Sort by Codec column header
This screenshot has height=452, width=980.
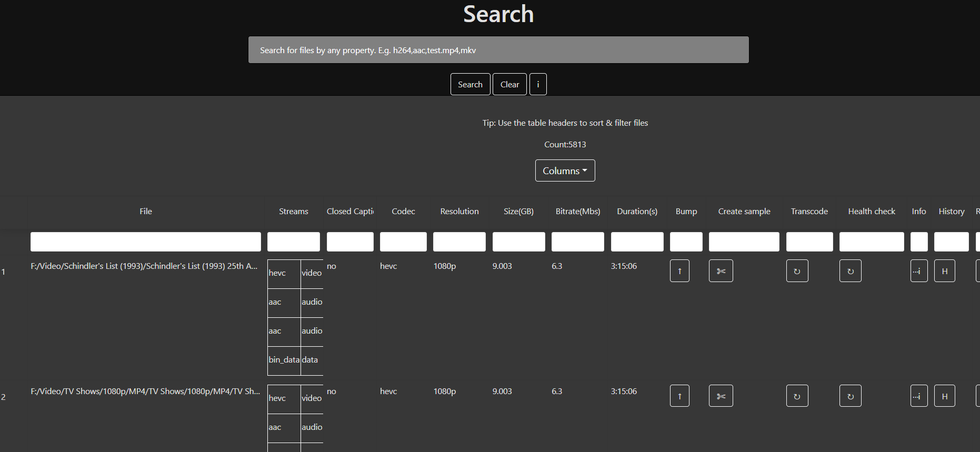tap(403, 211)
